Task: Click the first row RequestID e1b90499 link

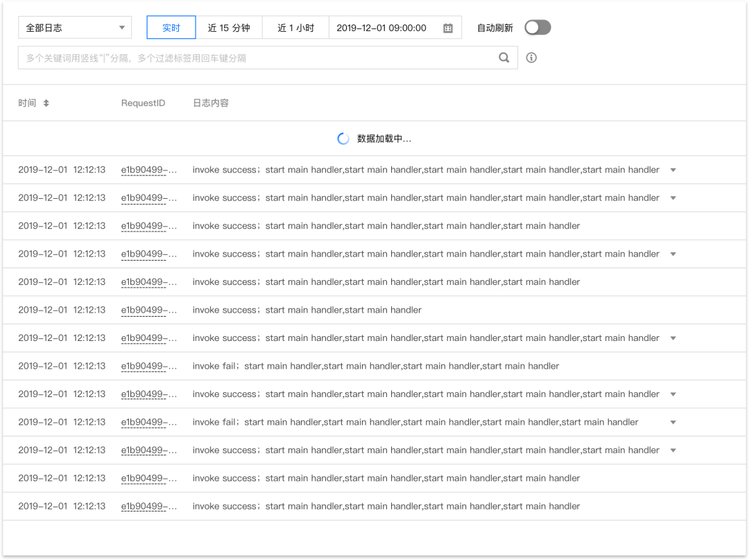Action: (148, 170)
